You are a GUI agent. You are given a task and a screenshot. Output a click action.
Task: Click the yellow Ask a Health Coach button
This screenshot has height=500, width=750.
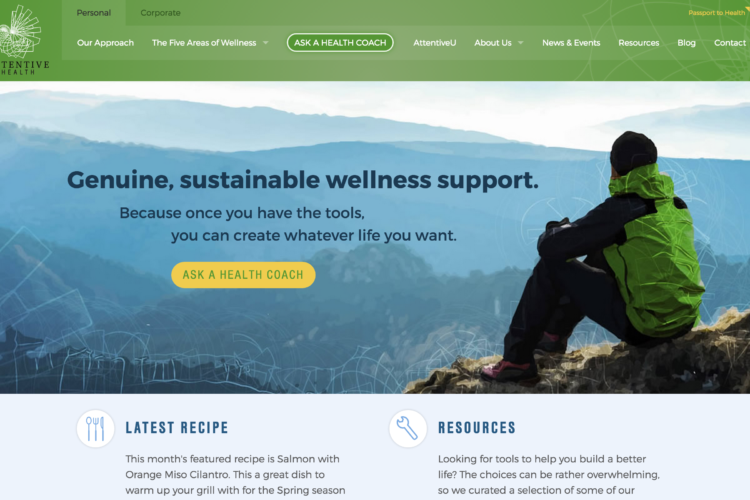(243, 275)
